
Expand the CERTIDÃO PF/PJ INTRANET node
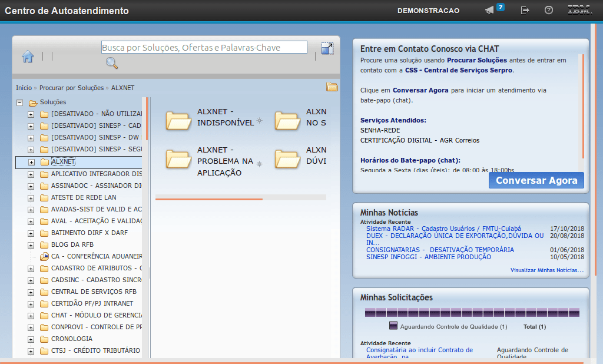tap(31, 304)
